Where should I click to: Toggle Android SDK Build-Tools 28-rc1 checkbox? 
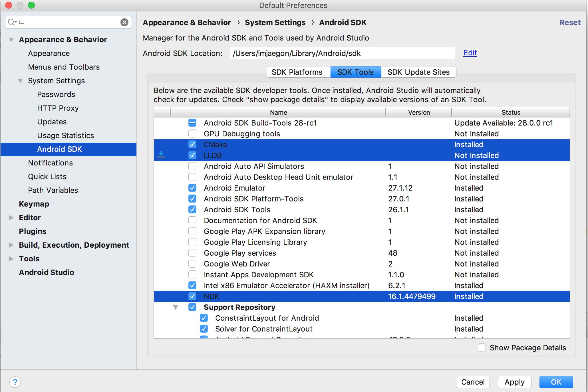(x=192, y=123)
